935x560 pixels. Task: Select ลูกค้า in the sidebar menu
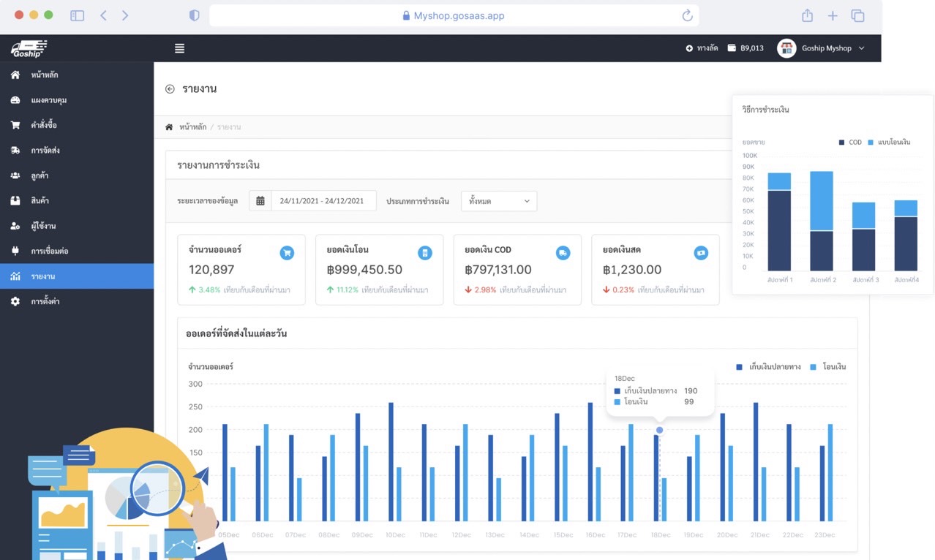(40, 175)
